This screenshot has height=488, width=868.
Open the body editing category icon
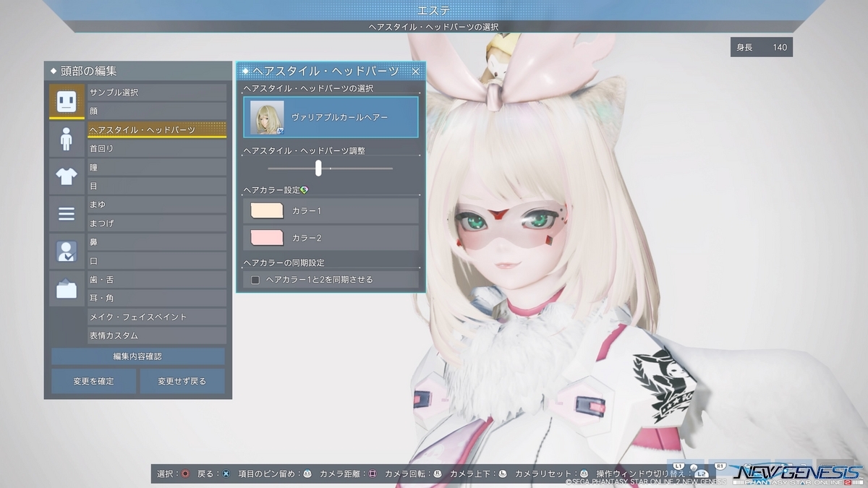(67, 139)
